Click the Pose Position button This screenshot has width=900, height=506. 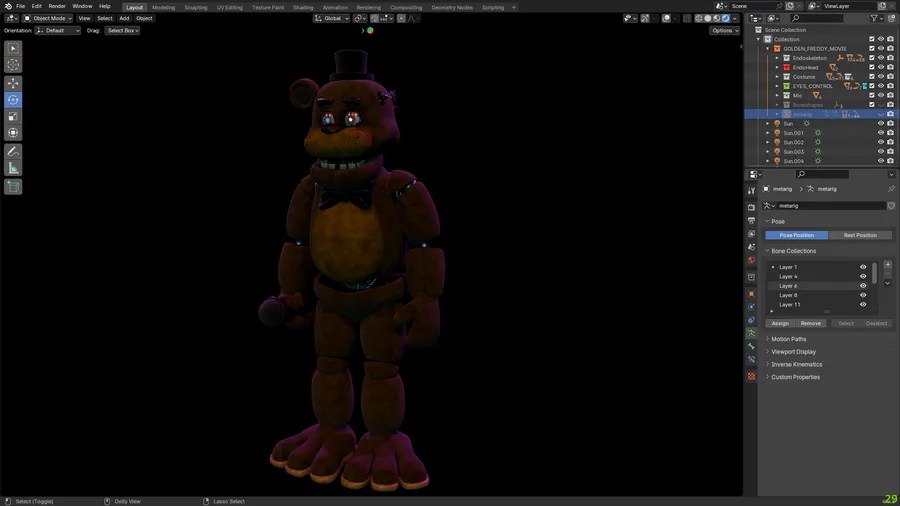tap(797, 235)
